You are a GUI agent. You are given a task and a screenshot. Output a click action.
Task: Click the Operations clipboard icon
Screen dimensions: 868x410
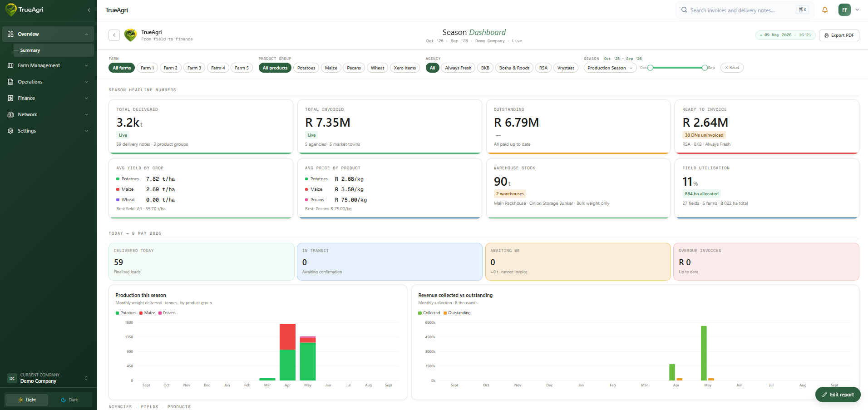click(x=10, y=82)
